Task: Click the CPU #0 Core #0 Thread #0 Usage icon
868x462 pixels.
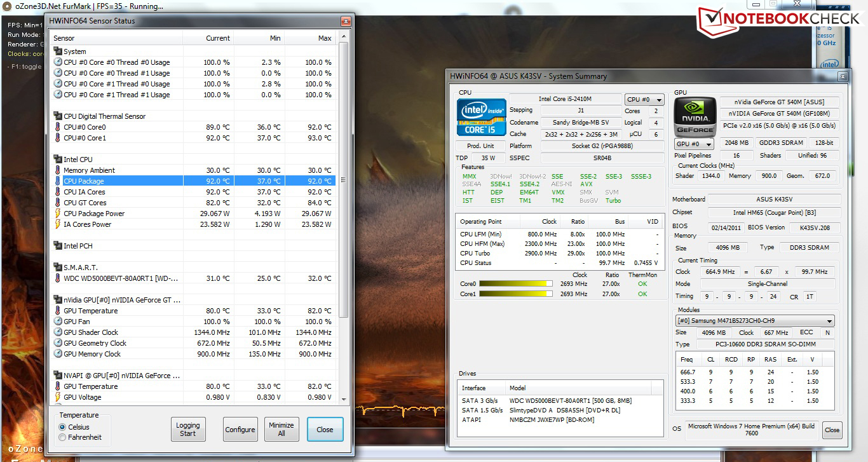Action: (58, 62)
